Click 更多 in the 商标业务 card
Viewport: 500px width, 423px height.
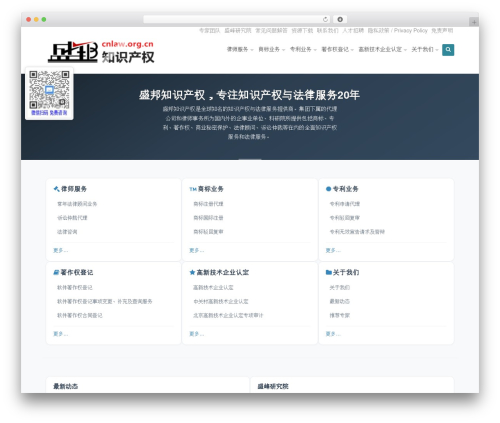click(197, 250)
